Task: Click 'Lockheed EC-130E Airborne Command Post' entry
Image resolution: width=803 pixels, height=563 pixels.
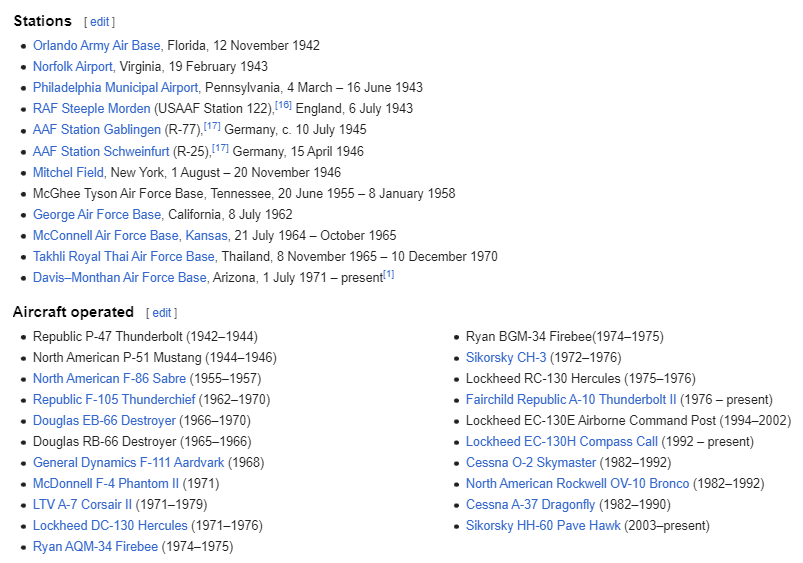Action: 590,421
